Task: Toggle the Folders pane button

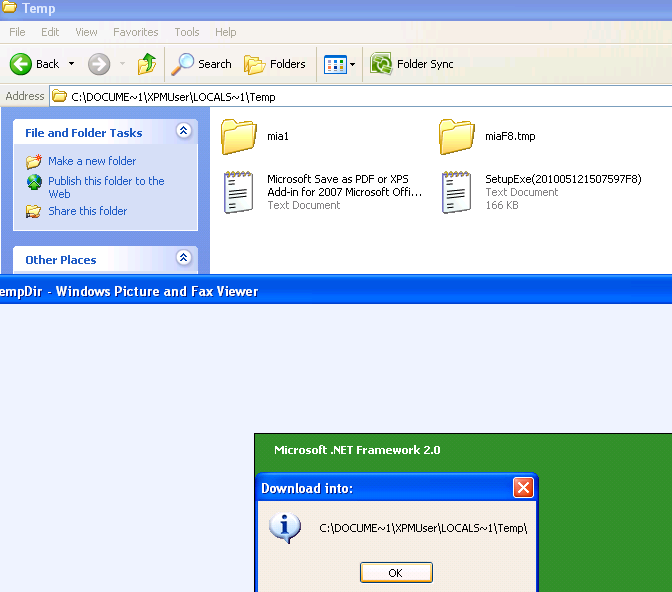Action: coord(275,64)
